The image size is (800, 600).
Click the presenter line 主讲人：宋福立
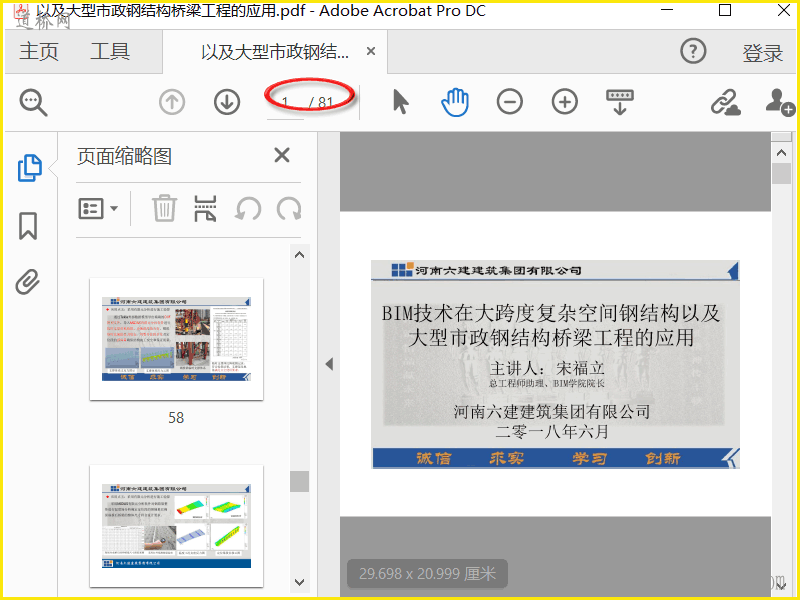click(x=547, y=368)
